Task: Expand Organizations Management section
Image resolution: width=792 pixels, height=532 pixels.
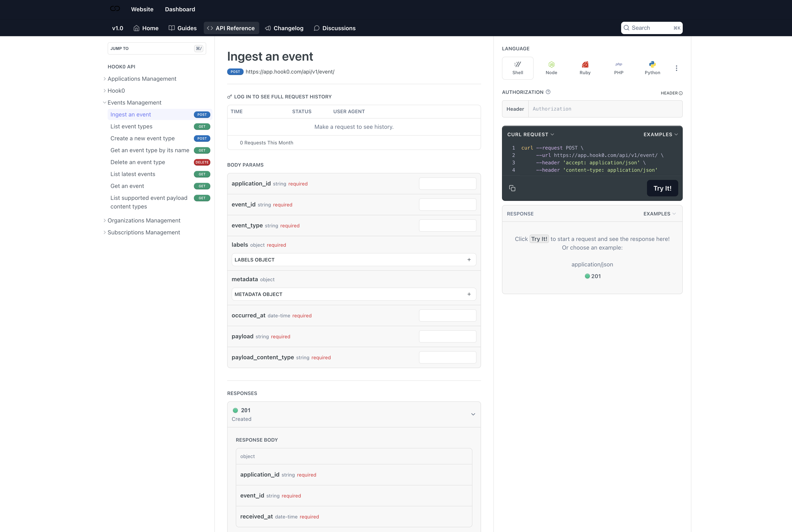Action: click(x=105, y=221)
